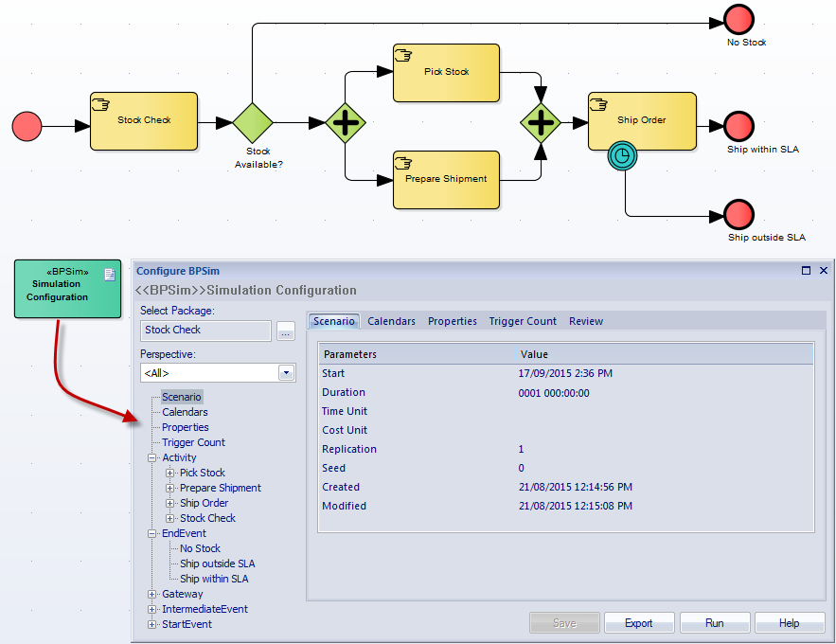Open the Trigger Count tab
The image size is (836, 644).
point(523,321)
